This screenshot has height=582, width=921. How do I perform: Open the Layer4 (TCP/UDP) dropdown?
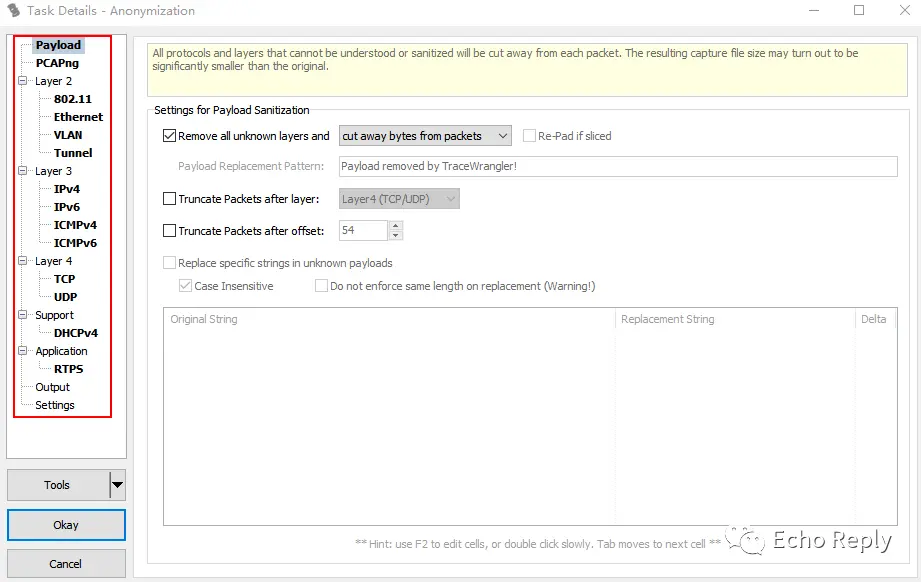click(x=399, y=199)
